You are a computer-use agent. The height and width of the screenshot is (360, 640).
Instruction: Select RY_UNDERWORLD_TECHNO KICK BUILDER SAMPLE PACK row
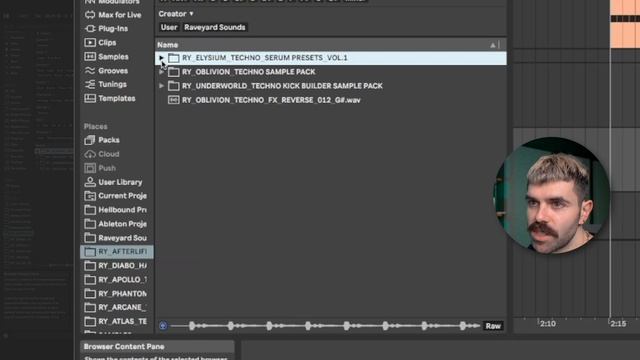point(331,86)
